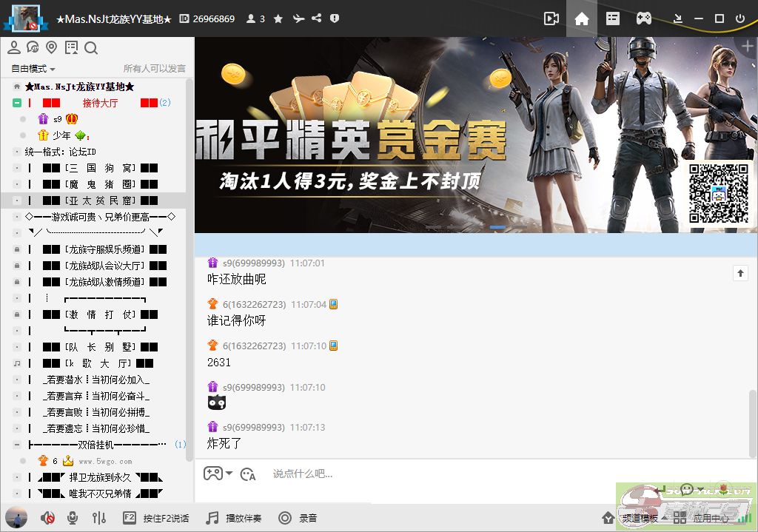The image size is (758, 532).
Task: Open the 频道模板 menu
Action: (x=634, y=518)
